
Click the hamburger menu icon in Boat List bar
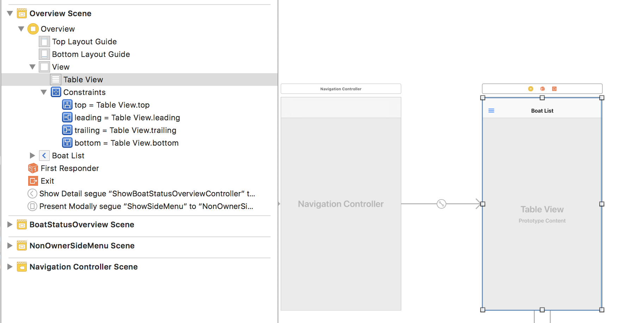pyautogui.click(x=491, y=110)
